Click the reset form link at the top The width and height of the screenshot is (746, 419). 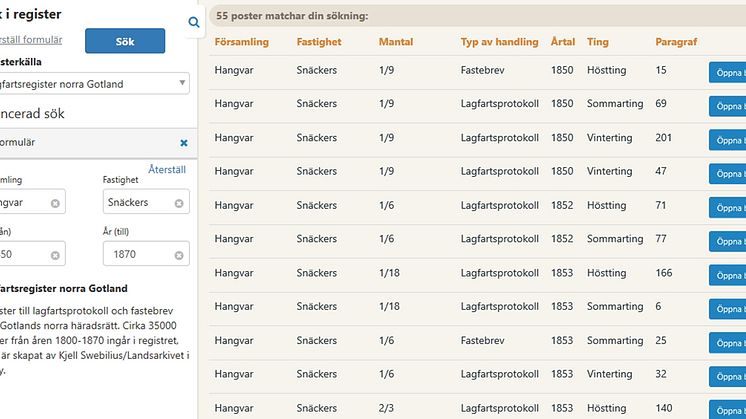pyautogui.click(x=31, y=40)
